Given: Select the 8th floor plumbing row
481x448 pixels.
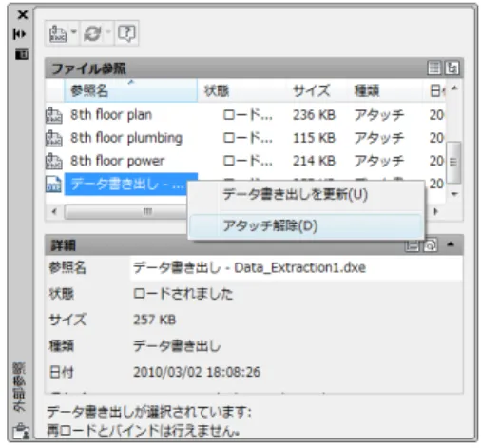Looking at the screenshot, I should 245,138.
